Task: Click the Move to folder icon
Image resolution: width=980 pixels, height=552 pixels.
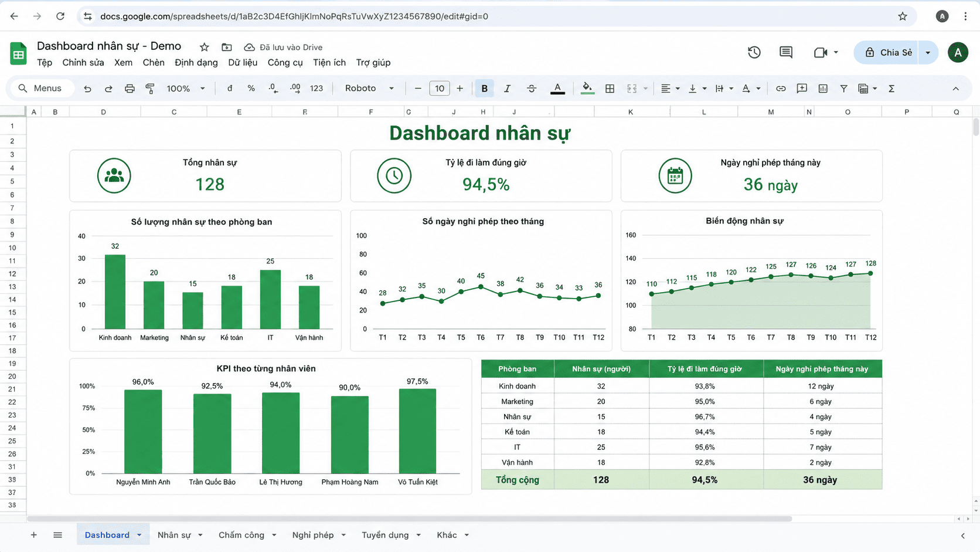Action: [x=227, y=47]
